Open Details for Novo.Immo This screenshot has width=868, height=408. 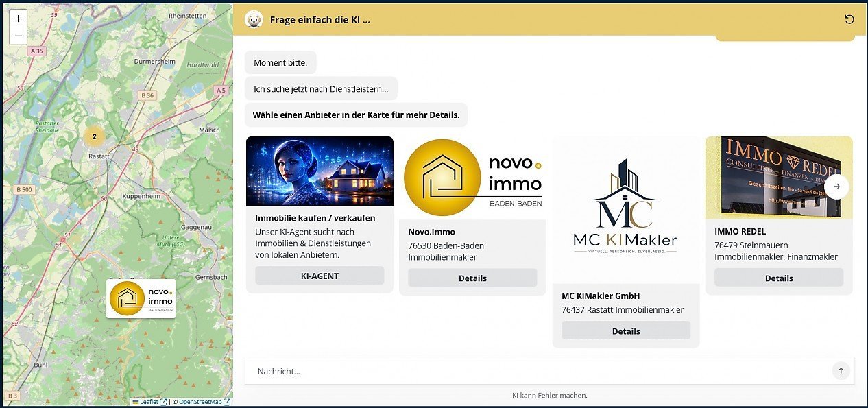pyautogui.click(x=472, y=278)
